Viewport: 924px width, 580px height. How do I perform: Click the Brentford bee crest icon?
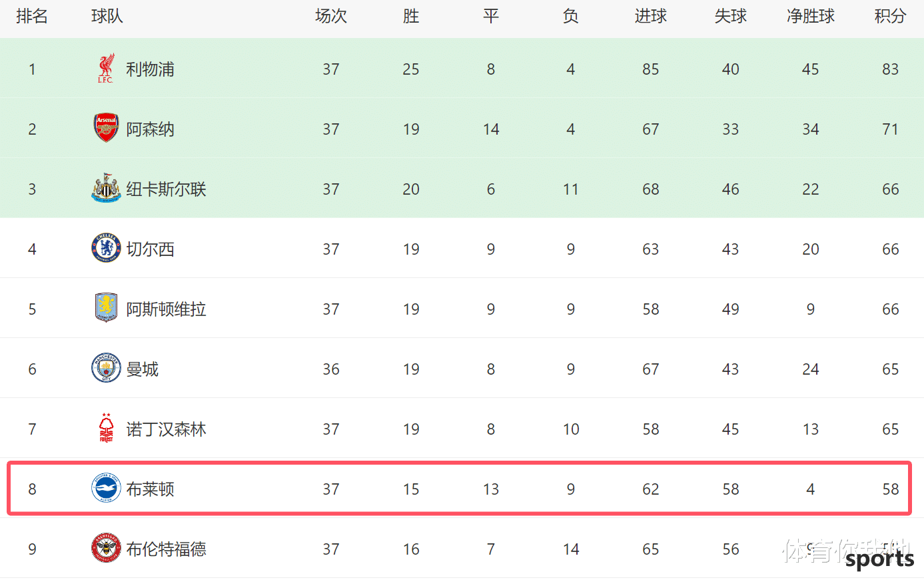106,548
